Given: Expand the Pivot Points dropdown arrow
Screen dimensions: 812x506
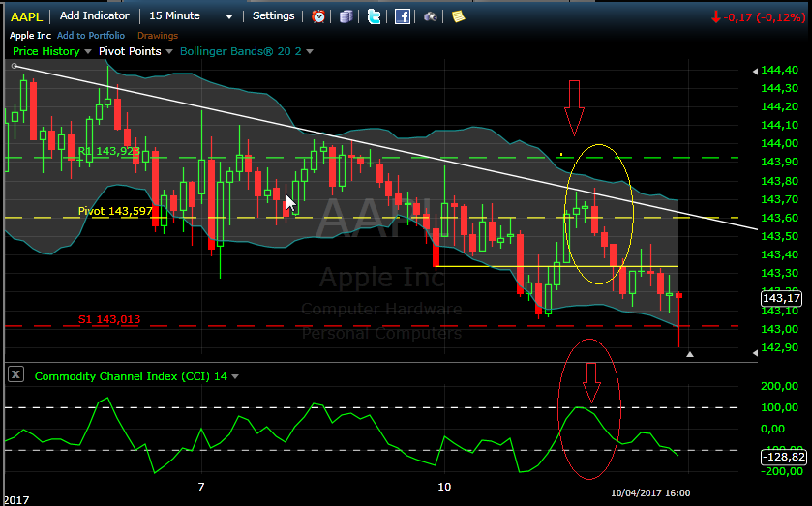Looking at the screenshot, I should (x=168, y=52).
